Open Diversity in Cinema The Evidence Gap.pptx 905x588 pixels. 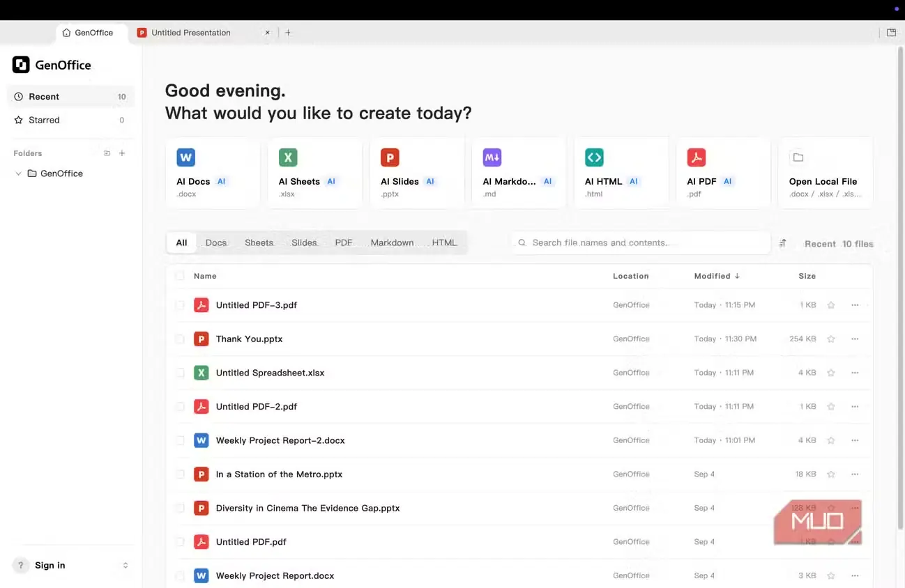[307, 509]
